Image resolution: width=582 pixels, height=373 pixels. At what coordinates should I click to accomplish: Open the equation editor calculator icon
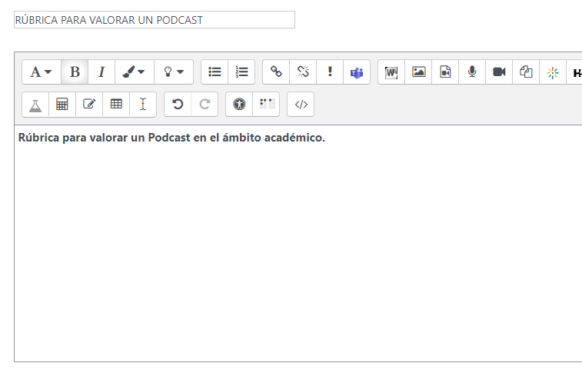pyautogui.click(x=62, y=104)
